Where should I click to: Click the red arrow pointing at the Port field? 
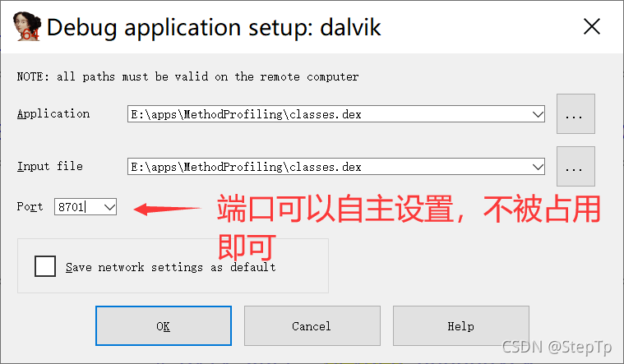(x=167, y=209)
